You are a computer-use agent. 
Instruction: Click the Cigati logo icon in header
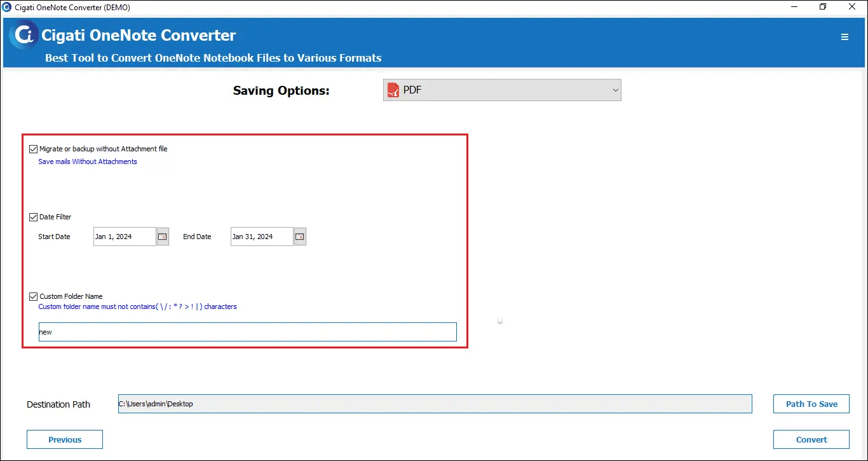point(24,34)
